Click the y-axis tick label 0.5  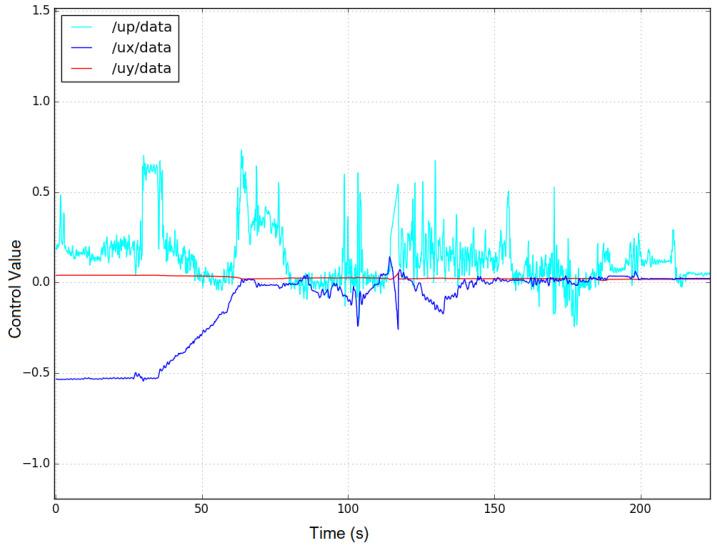(42, 192)
